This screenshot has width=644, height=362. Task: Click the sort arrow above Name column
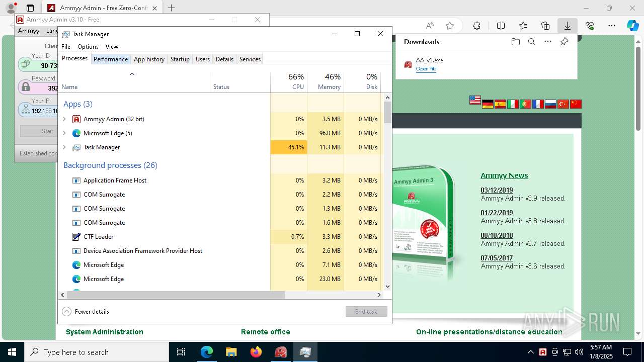coord(132,74)
